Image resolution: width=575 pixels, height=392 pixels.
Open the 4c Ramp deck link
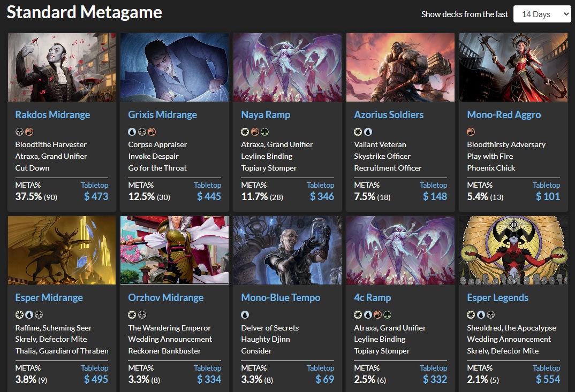(372, 297)
